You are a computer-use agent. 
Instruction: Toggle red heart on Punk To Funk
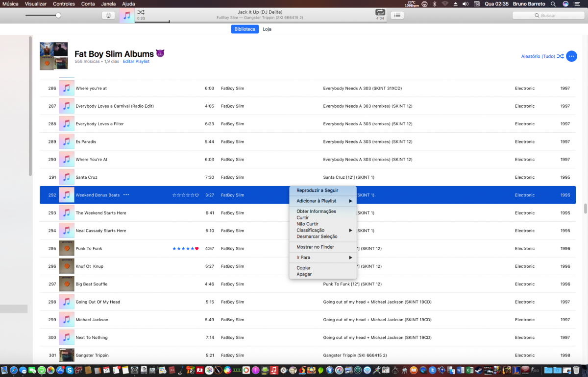[196, 249]
